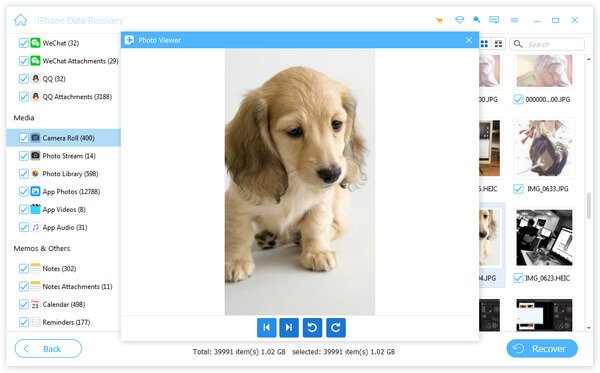This screenshot has height=373, width=600.
Task: Toggle the Notes (302) checkbox
Action: tap(24, 269)
